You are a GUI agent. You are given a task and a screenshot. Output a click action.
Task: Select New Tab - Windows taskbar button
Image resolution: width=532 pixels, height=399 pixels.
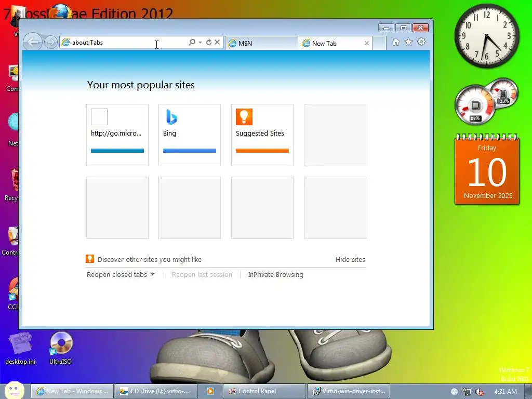(x=72, y=391)
